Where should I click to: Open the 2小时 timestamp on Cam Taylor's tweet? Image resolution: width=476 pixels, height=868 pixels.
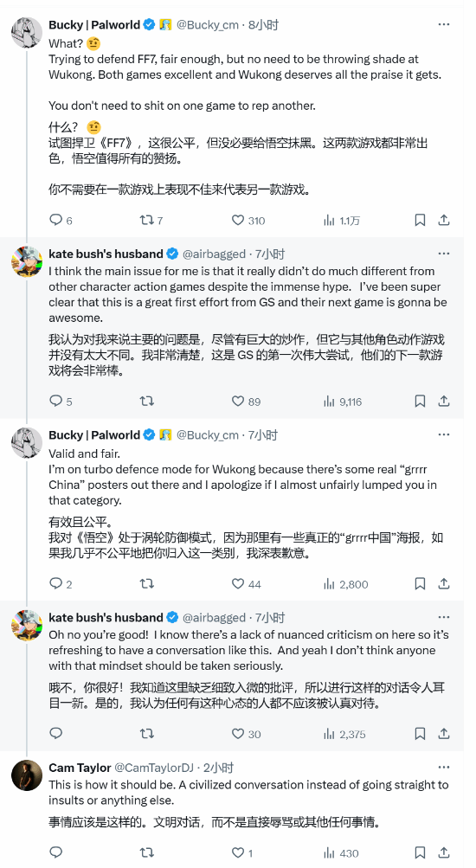point(218,768)
